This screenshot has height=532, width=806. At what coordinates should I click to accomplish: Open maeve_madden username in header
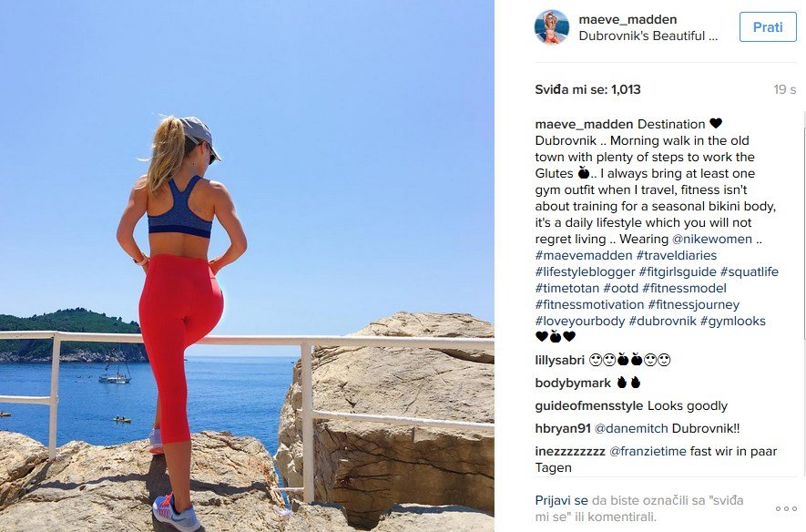pyautogui.click(x=627, y=19)
